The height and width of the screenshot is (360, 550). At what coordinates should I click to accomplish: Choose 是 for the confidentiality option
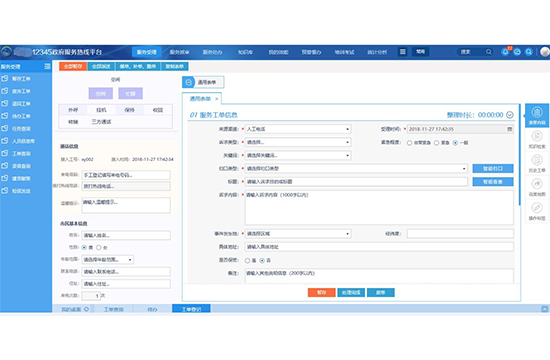pyautogui.click(x=247, y=260)
